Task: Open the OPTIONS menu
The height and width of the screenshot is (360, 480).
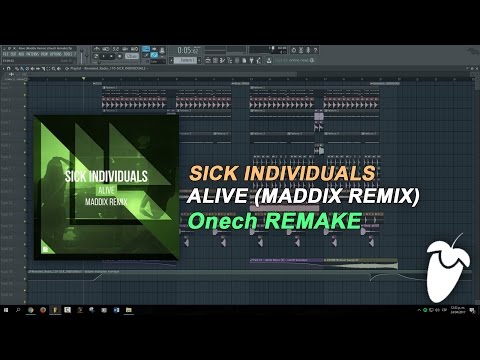Action: (x=56, y=54)
